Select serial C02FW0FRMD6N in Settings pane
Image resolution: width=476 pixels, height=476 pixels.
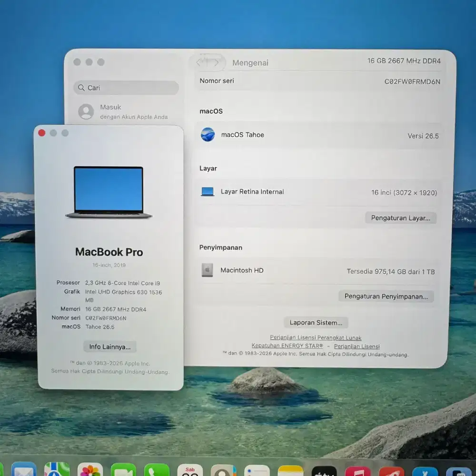pyautogui.click(x=412, y=82)
